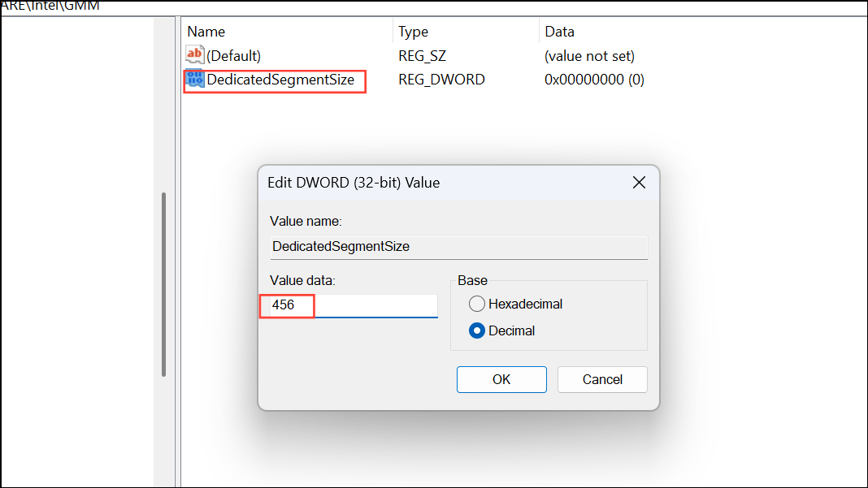
Task: Click the ab string icon beside (Default)
Action: coord(194,55)
